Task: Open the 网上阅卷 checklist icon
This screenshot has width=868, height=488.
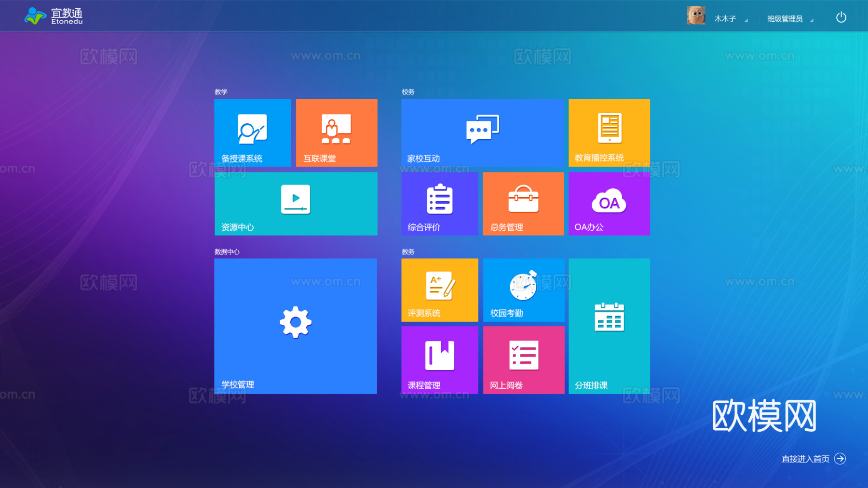Action: tap(524, 356)
